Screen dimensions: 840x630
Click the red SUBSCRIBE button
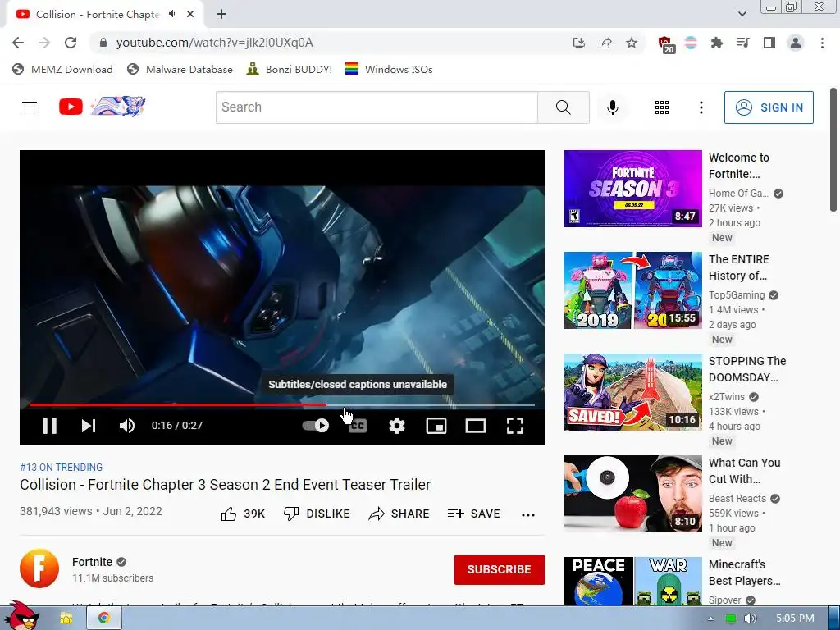[x=500, y=569]
